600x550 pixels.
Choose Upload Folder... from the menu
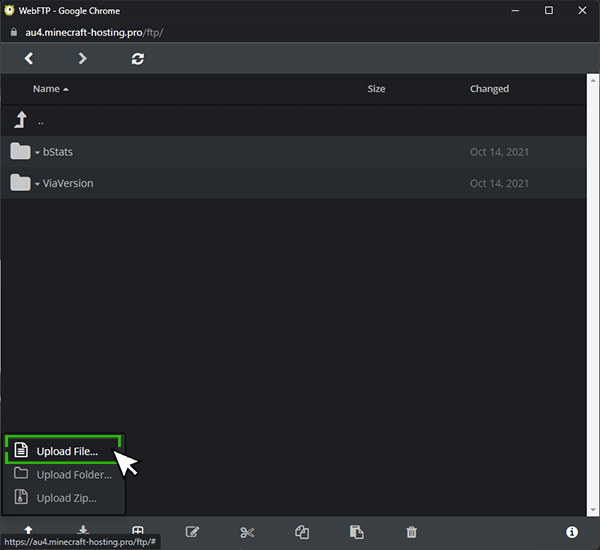[63, 475]
